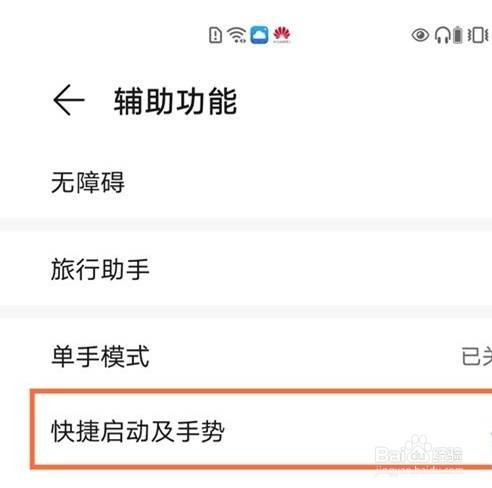The image size is (492, 488).
Task: Open 单手模式 one-handed mode settings
Action: [246, 356]
